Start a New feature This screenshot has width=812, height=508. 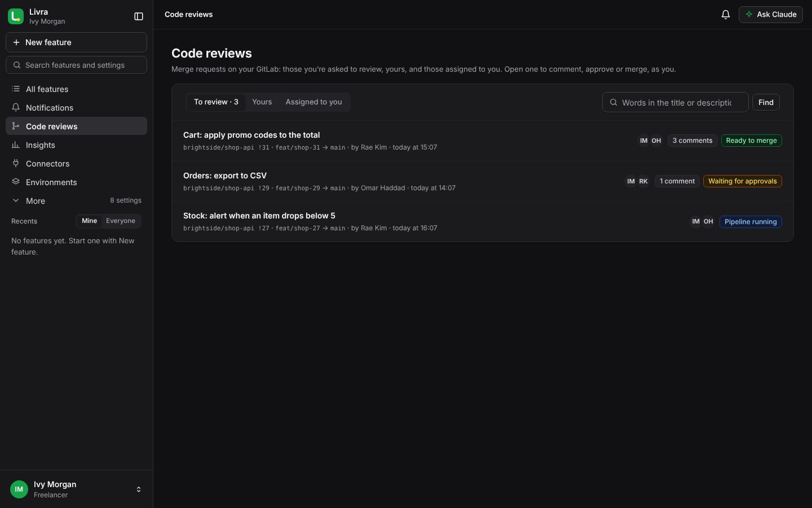point(76,42)
